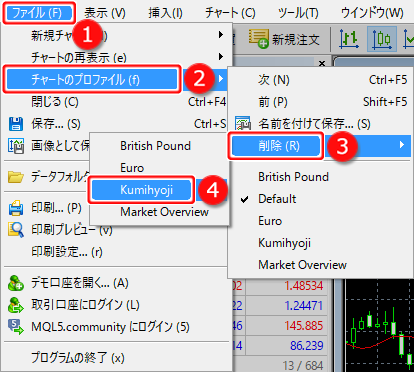Click the price value 1.48534
This screenshot has width=414, height=372.
[304, 286]
